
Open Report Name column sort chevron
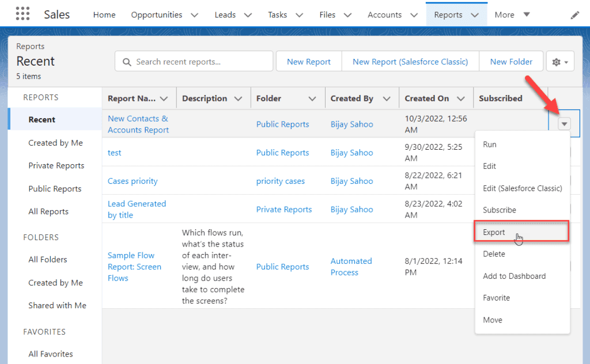click(164, 98)
